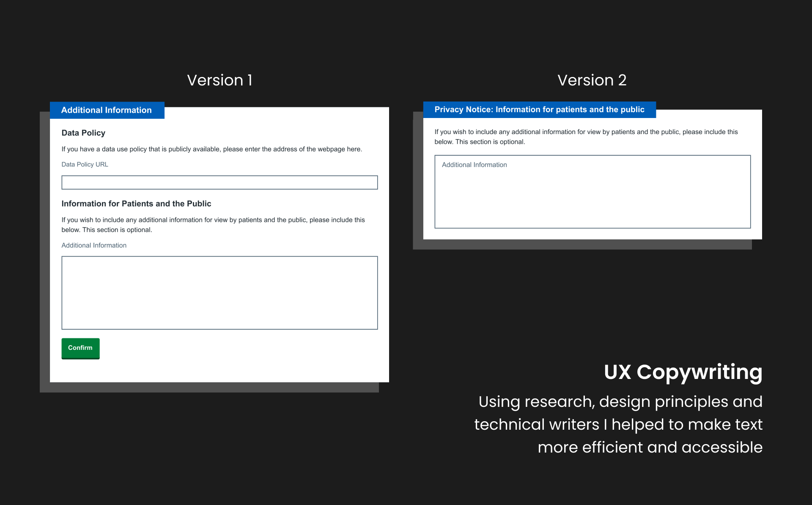812x505 pixels.
Task: Click the Version 1 title text
Action: point(219,80)
